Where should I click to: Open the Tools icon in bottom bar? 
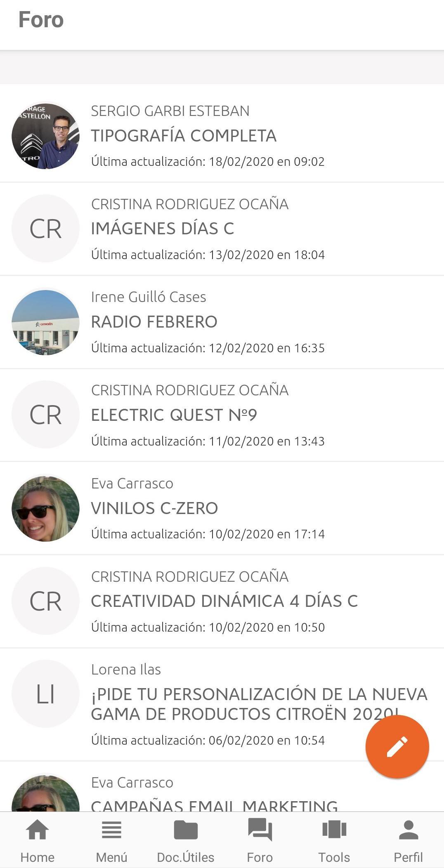tap(334, 830)
